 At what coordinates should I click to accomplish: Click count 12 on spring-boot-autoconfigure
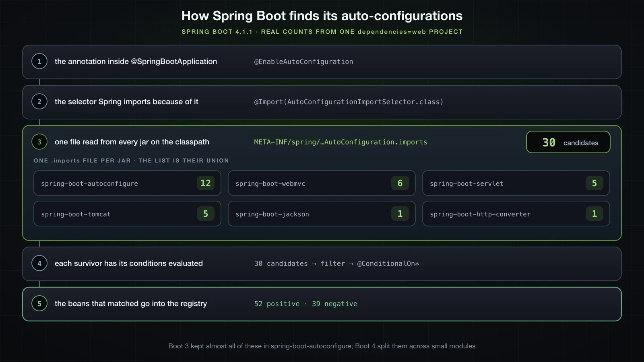[206, 183]
